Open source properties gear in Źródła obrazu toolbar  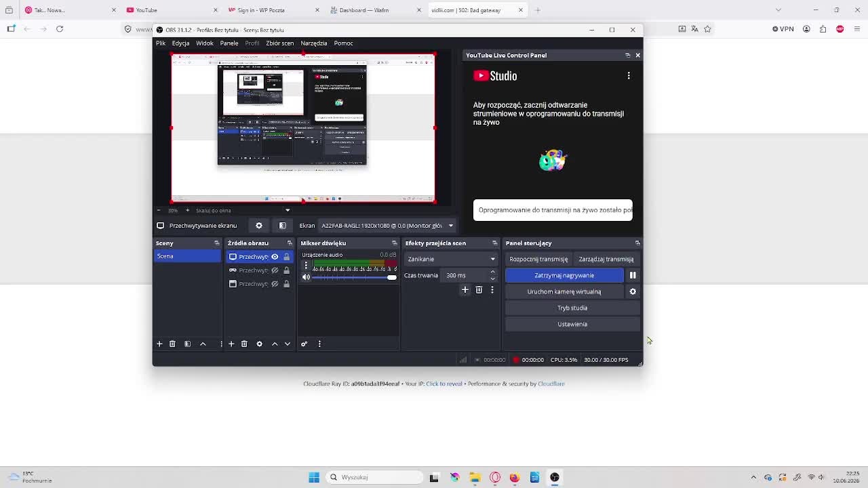click(x=259, y=344)
